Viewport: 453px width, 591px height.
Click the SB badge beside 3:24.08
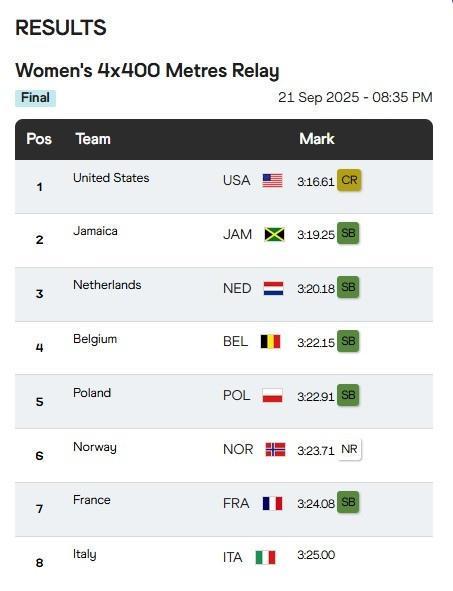click(x=348, y=502)
